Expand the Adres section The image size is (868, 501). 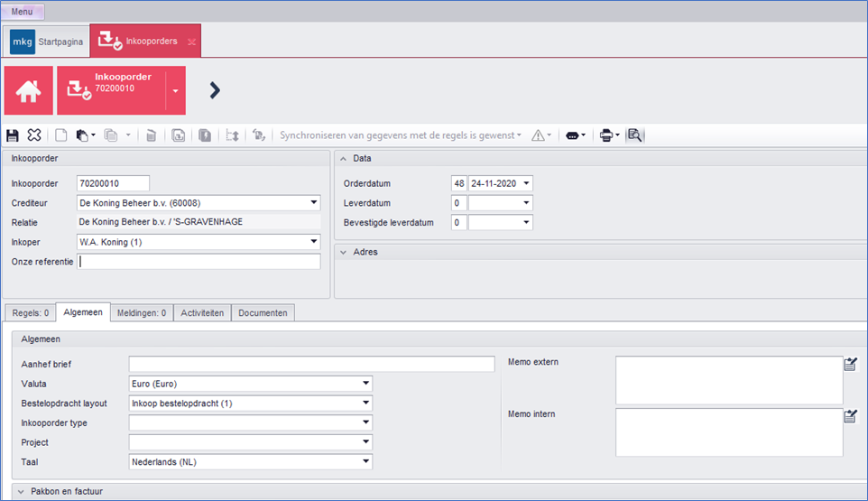point(344,252)
